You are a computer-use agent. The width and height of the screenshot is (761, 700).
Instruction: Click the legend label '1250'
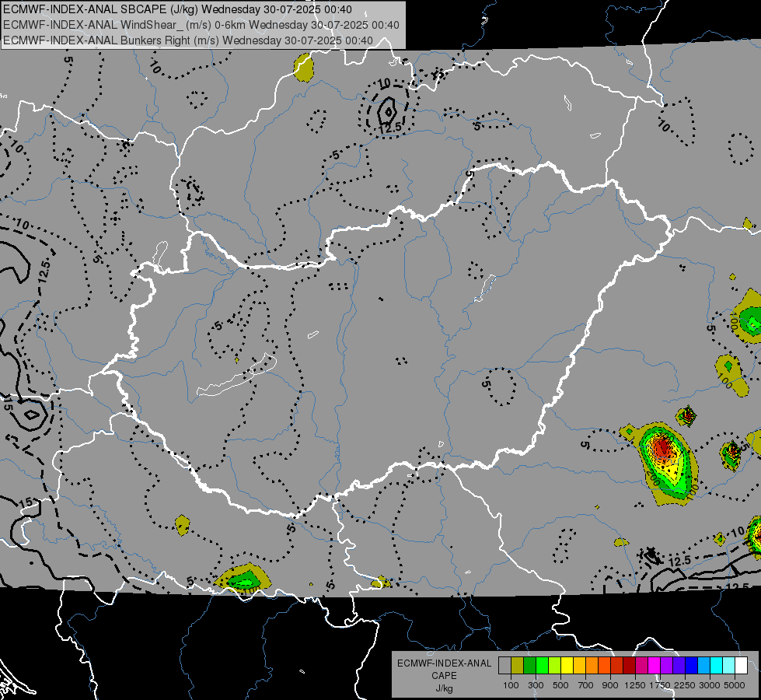[635, 685]
